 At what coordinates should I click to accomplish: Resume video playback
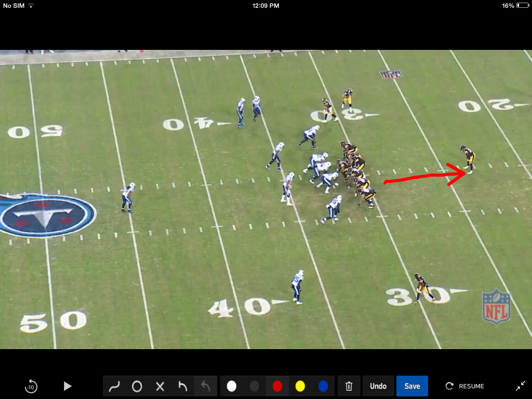(464, 386)
